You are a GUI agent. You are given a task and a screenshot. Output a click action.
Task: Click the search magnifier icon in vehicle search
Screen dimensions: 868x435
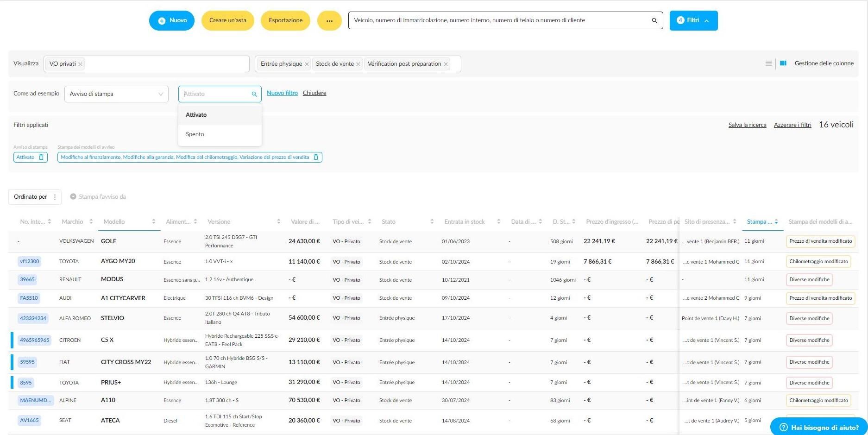pos(654,20)
